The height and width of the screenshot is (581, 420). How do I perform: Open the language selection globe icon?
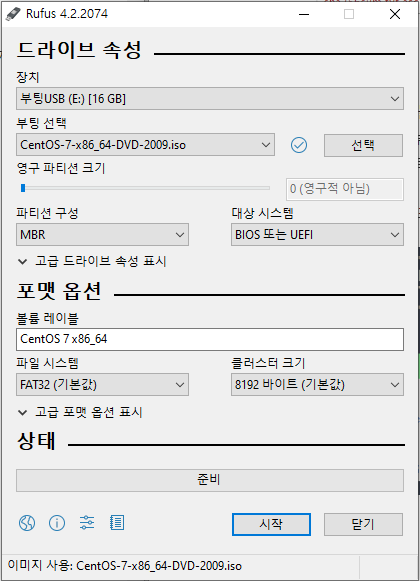pos(27,523)
